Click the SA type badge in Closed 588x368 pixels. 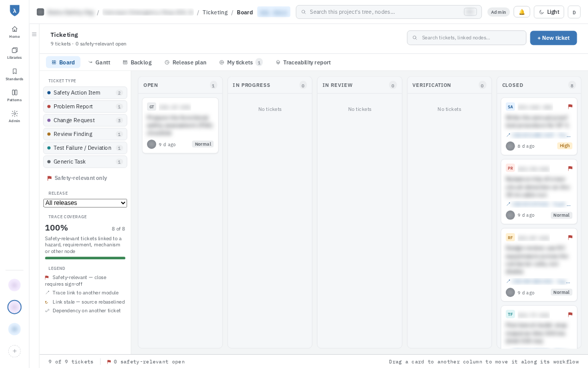pos(510,107)
